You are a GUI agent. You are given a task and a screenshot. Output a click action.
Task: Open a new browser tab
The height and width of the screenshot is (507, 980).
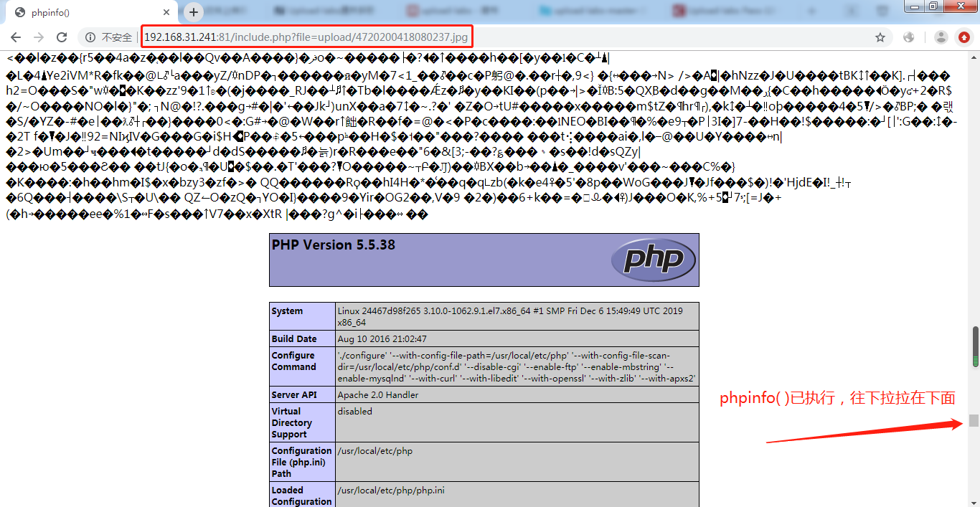tap(194, 12)
